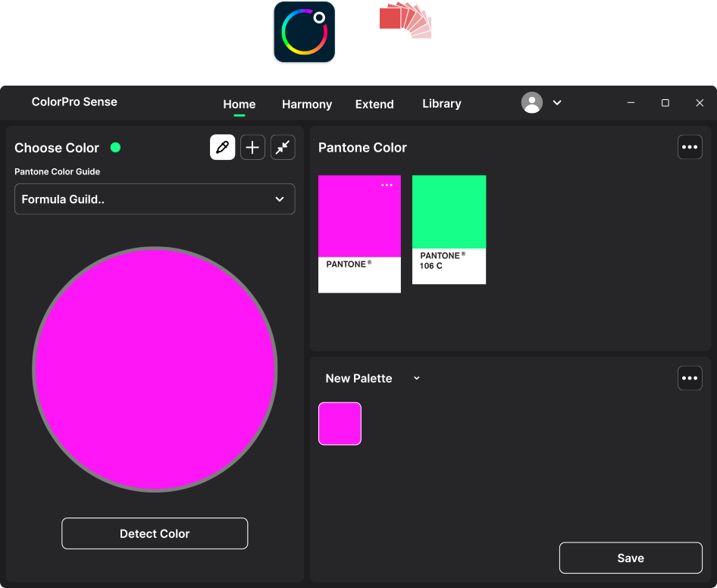
Task: Open Pantone Color panel more options
Action: (690, 147)
